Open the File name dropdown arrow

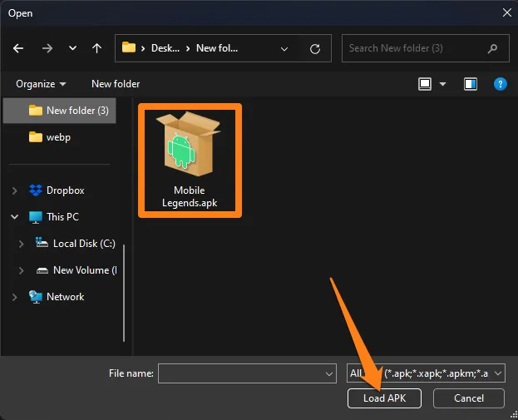329,373
